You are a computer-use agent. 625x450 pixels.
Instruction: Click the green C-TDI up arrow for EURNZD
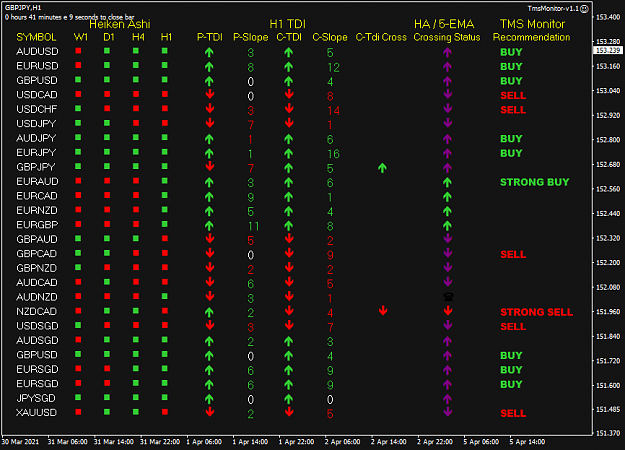coord(289,211)
